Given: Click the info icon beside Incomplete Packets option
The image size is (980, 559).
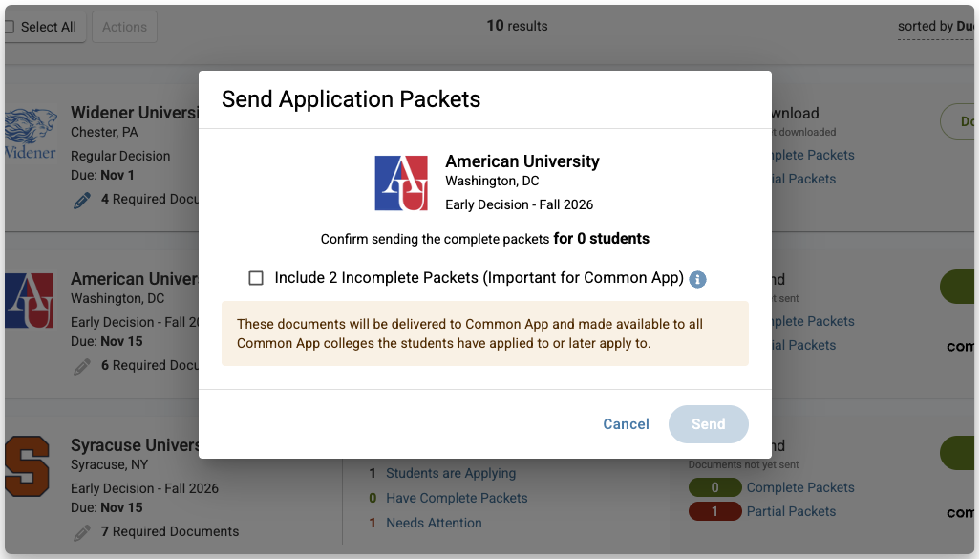Looking at the screenshot, I should coord(697,279).
